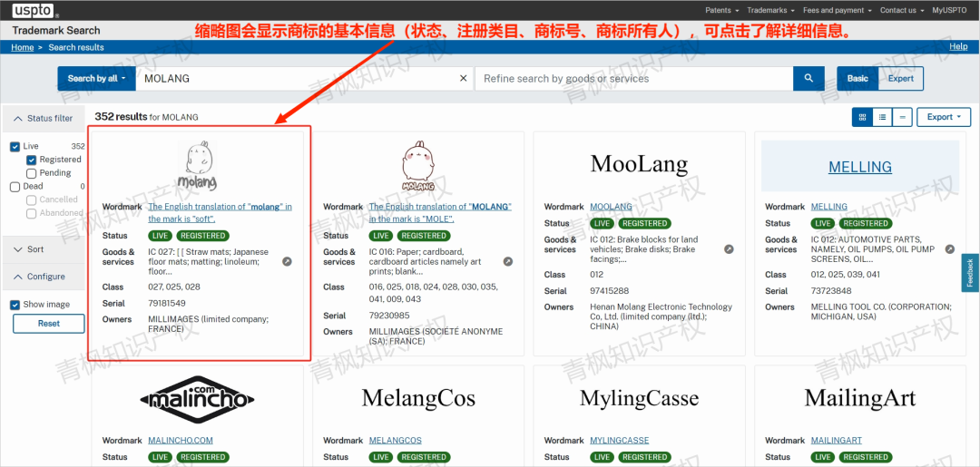Open the MAILINGART wordmark link

837,440
